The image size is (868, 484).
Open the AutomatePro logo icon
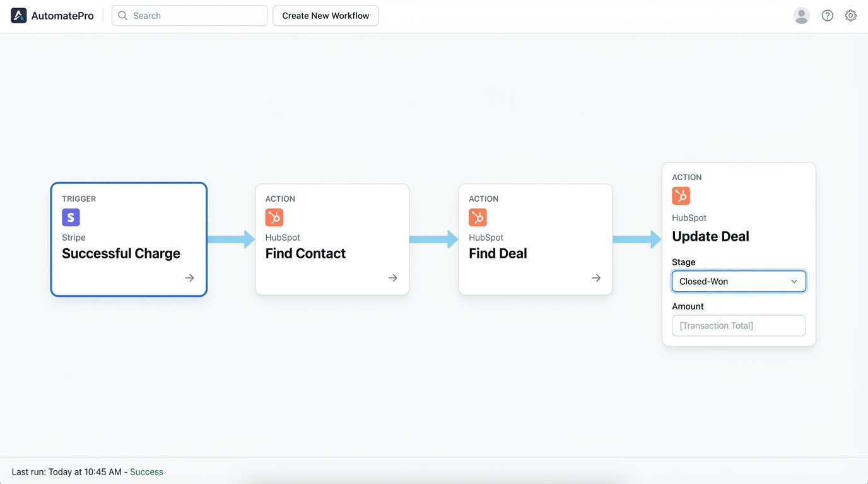point(18,14)
